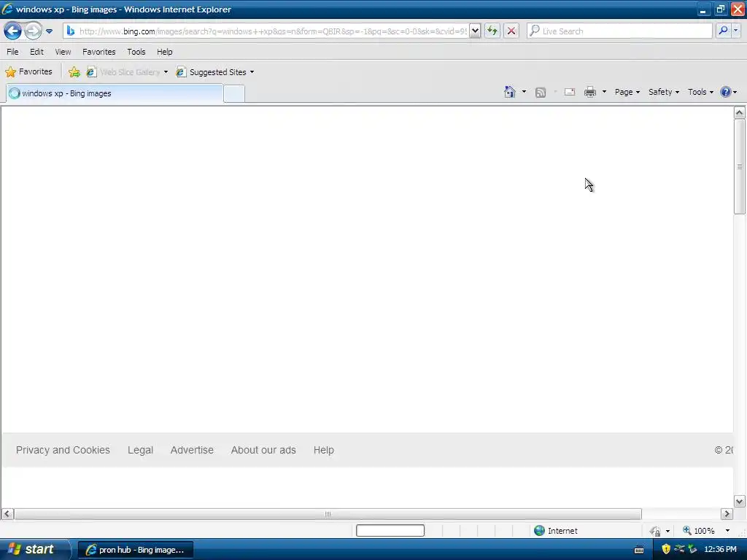Click the search magnifier button
The height and width of the screenshot is (560, 747).
tap(723, 31)
